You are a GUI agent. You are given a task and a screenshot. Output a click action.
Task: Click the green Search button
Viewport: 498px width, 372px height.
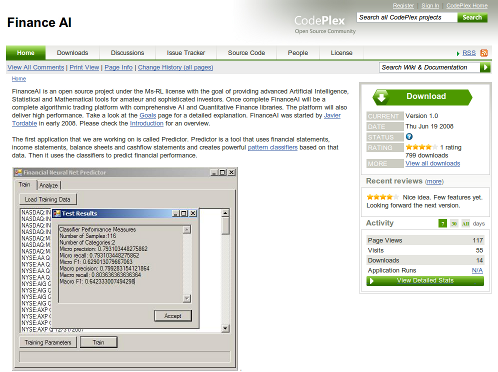(472, 17)
